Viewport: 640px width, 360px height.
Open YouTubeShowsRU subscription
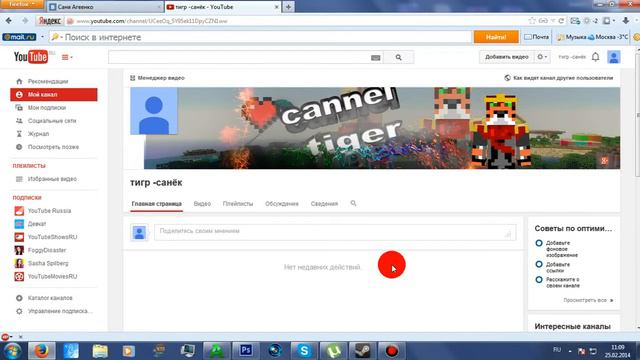(x=53, y=237)
